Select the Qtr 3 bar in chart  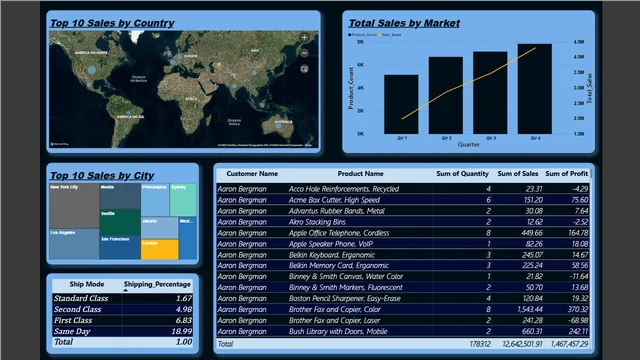click(490, 93)
